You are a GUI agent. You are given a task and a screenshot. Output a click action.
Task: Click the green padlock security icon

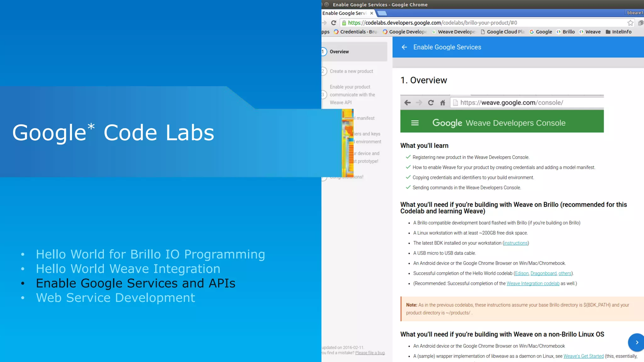344,23
